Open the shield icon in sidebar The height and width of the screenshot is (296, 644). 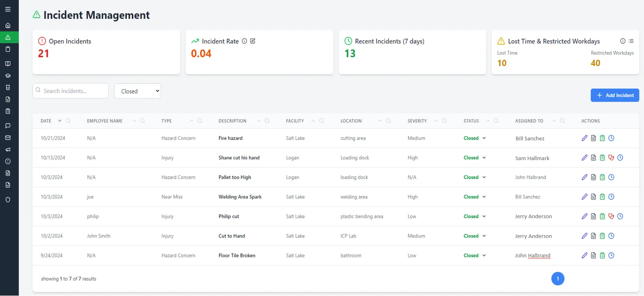8,200
